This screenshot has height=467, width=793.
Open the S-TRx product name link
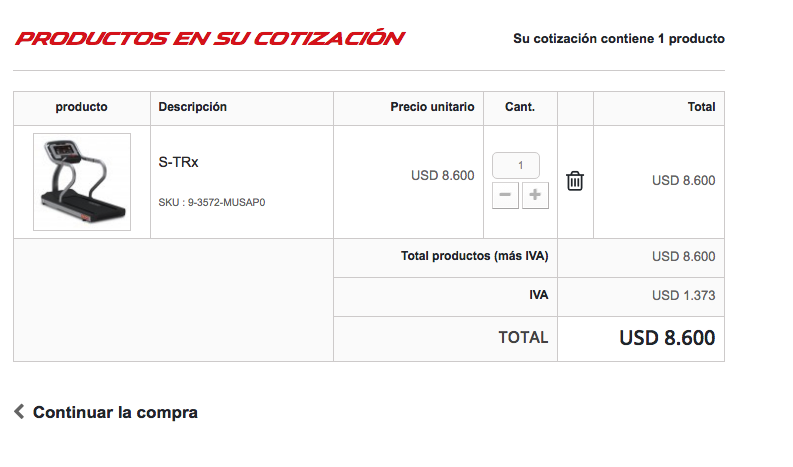pyautogui.click(x=178, y=162)
